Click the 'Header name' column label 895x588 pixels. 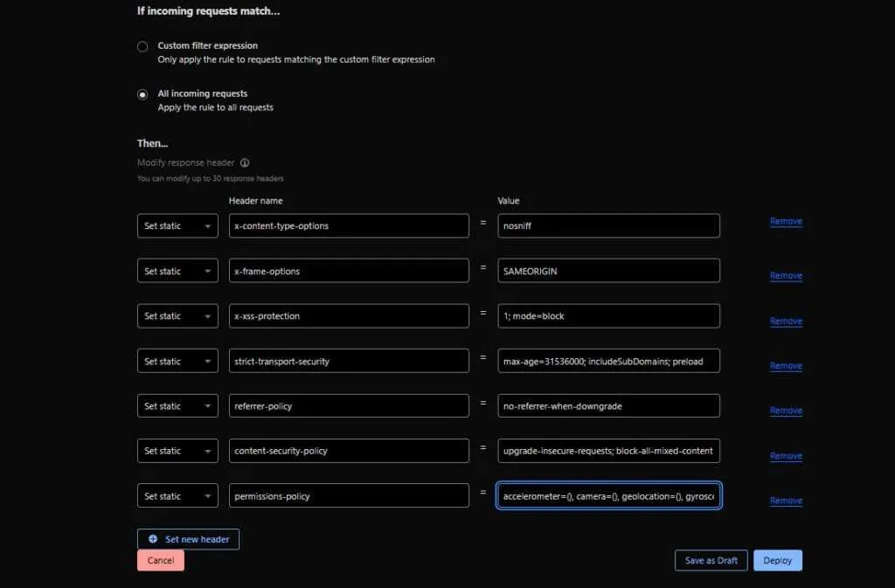pyautogui.click(x=256, y=201)
